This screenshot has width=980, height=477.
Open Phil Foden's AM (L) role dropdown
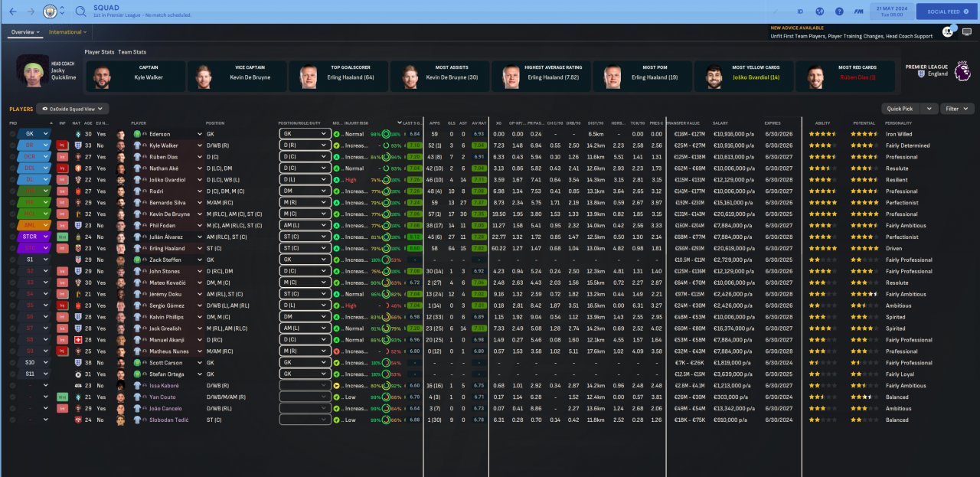[304, 226]
